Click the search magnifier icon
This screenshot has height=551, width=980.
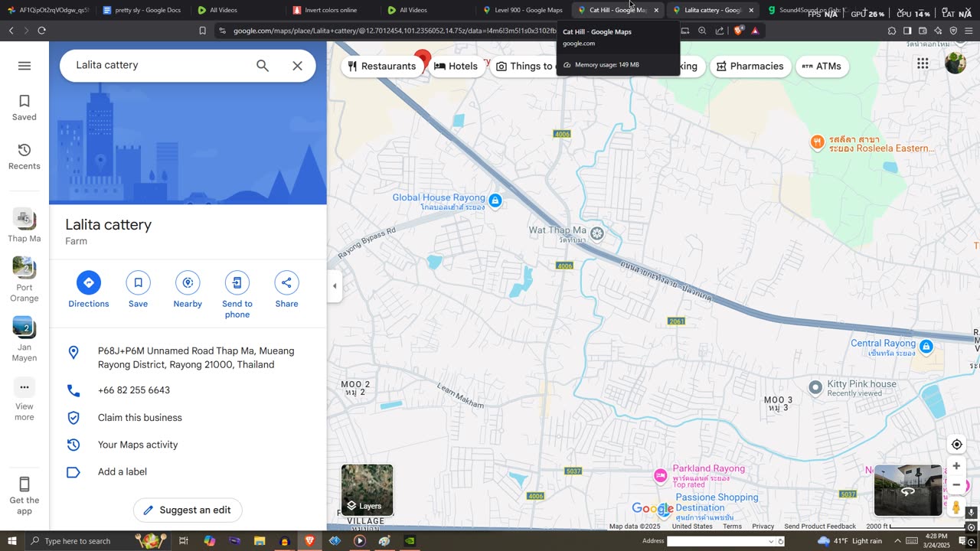tap(263, 66)
